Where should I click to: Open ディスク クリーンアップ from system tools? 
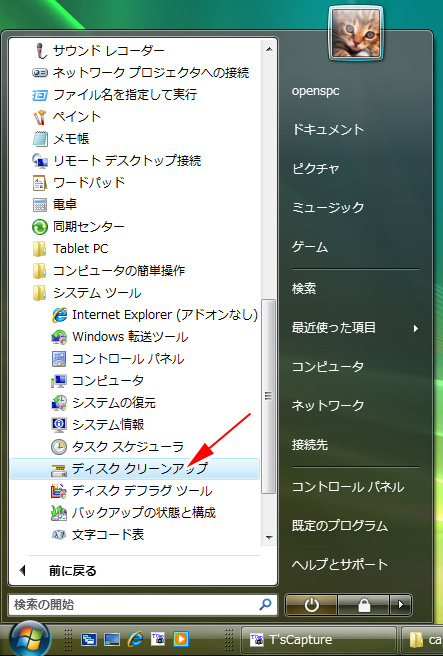tap(134, 469)
